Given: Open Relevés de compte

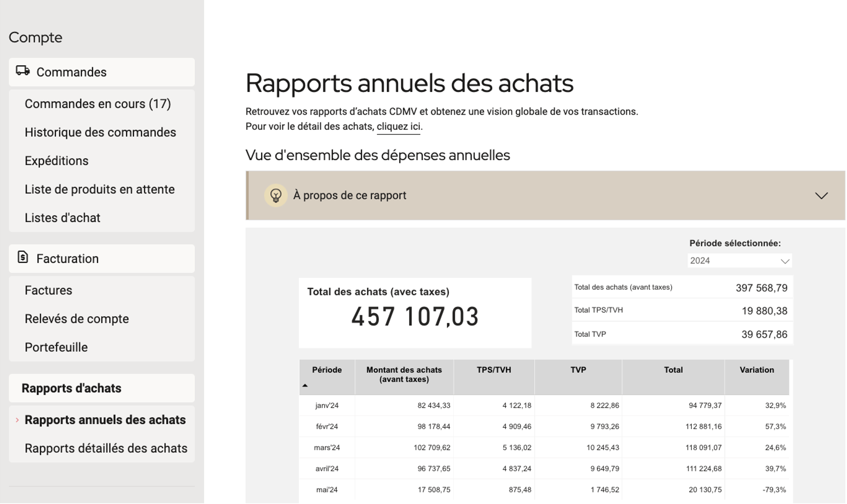Looking at the screenshot, I should tap(77, 319).
